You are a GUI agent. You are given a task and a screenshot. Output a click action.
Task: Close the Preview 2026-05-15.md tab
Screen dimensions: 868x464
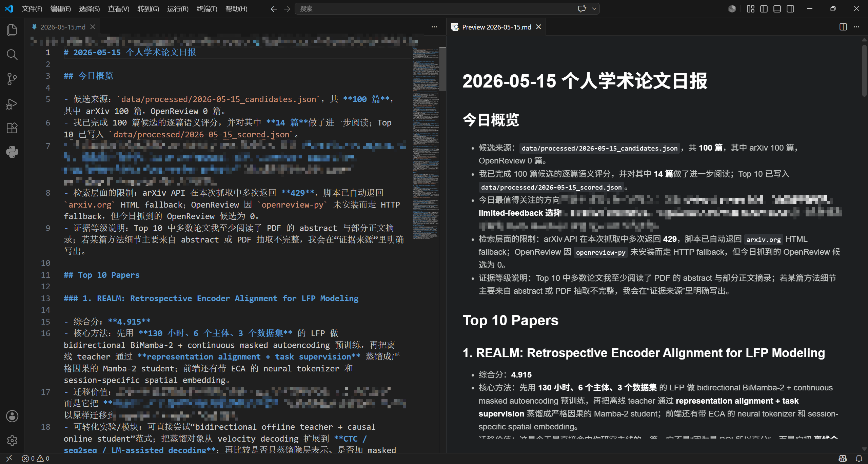538,27
